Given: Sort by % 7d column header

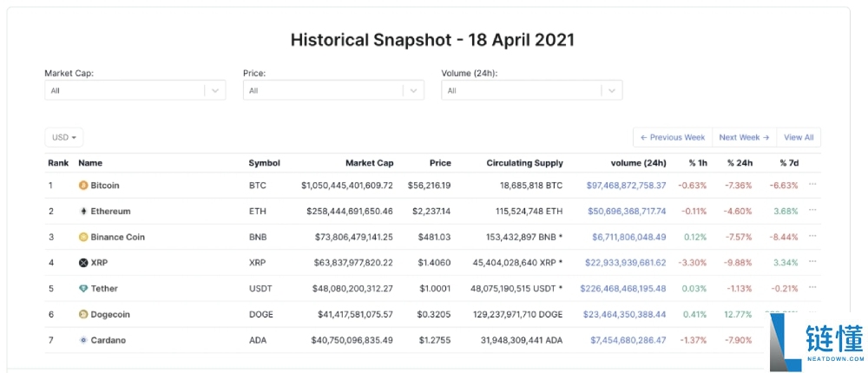Looking at the screenshot, I should (x=789, y=163).
